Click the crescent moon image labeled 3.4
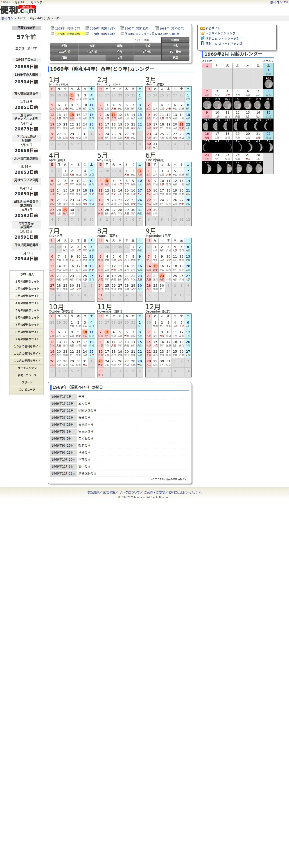This screenshot has width=289, height=868. pyautogui.click(x=248, y=147)
